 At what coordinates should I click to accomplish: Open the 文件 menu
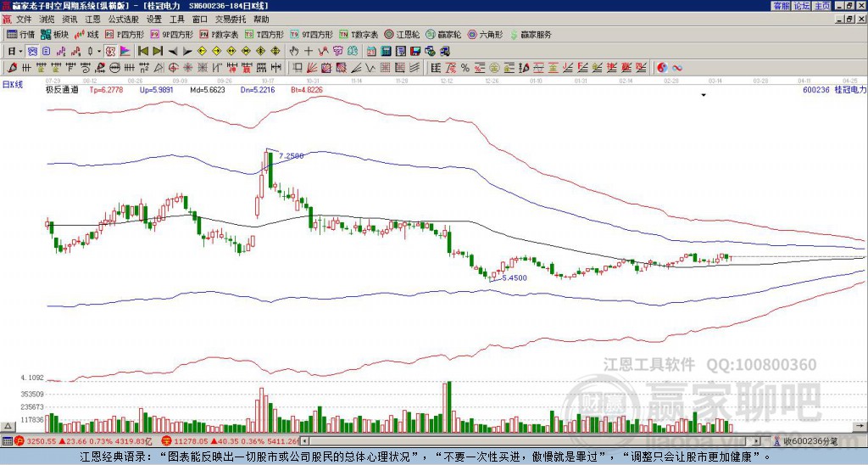(x=24, y=20)
